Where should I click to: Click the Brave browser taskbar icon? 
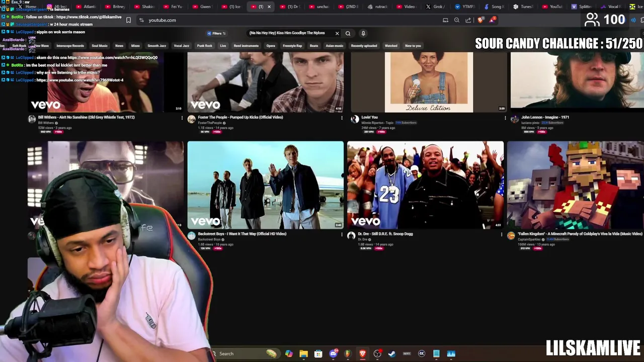[362, 353]
